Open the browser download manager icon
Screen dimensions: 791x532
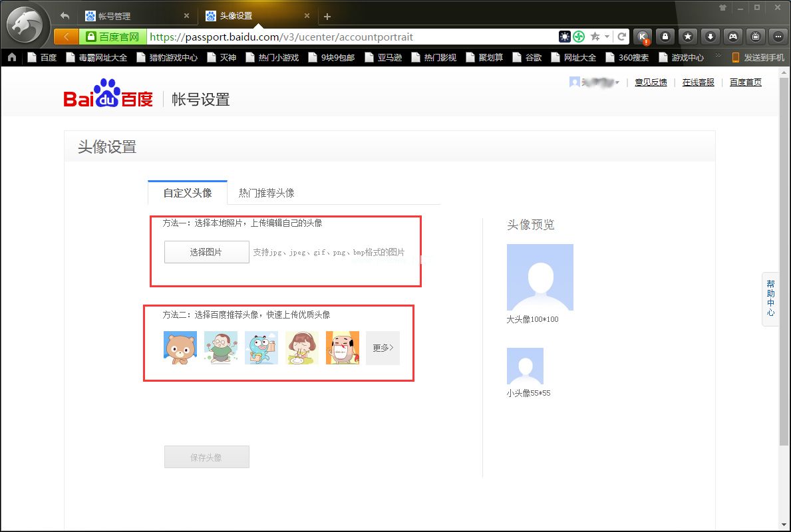pyautogui.click(x=711, y=37)
